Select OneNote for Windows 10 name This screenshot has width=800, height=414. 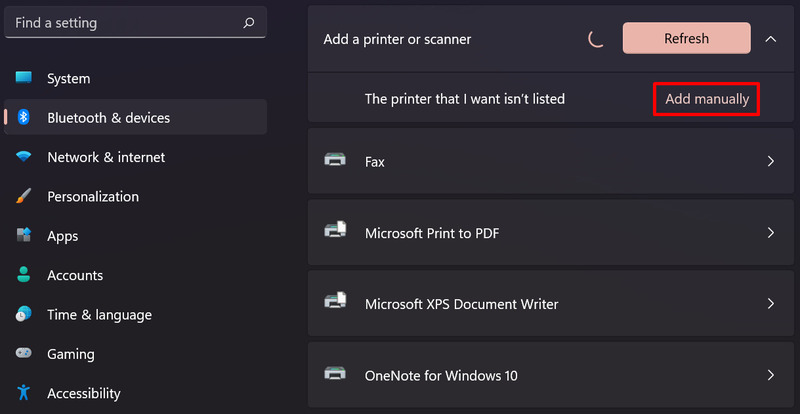pyautogui.click(x=441, y=376)
